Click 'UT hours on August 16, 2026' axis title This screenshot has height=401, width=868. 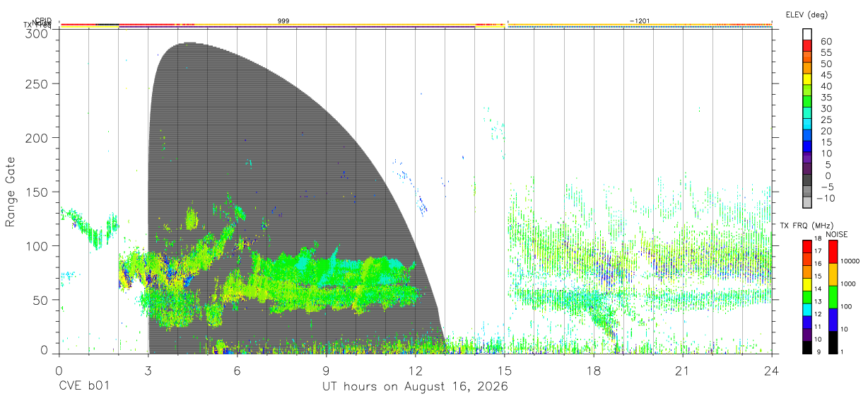(415, 387)
